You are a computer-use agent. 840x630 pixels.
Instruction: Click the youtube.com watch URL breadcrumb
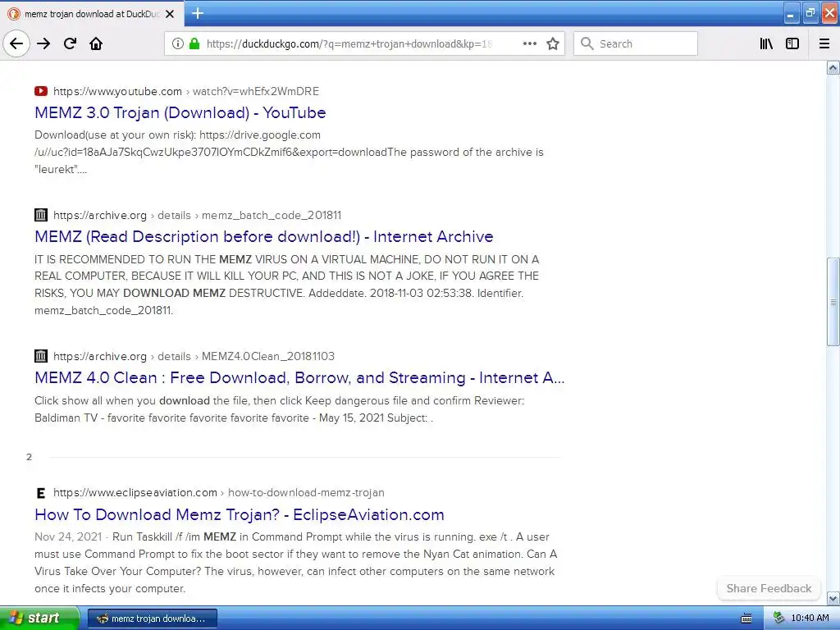pyautogui.click(x=186, y=91)
